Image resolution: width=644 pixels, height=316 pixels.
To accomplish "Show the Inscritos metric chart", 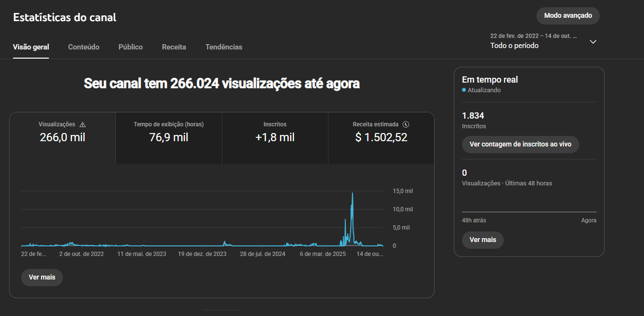I will tap(275, 137).
